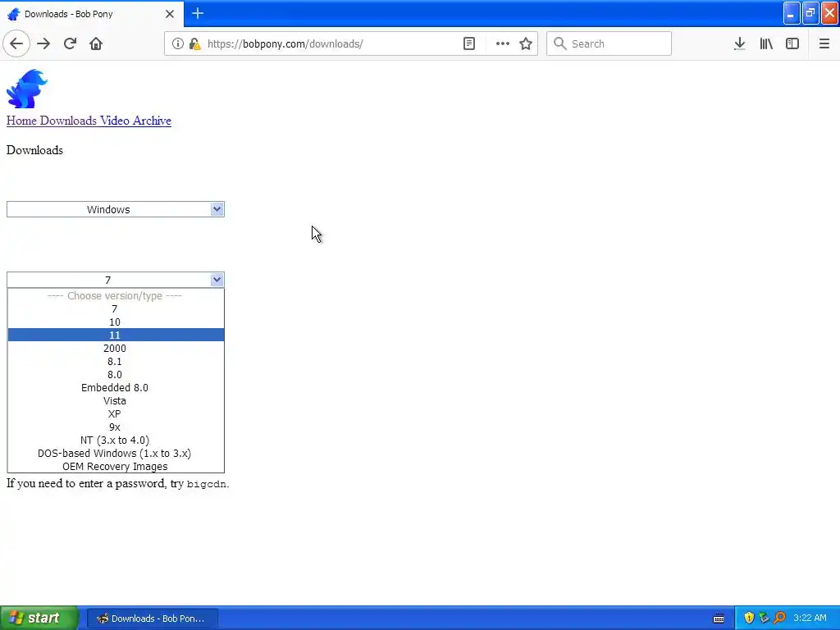Activate Downloads - Bob Pony taskbar button

[x=152, y=619]
